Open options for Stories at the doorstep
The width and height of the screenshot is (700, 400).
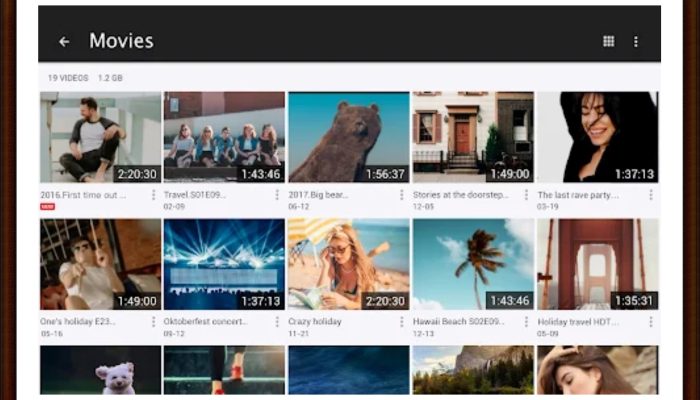526,195
